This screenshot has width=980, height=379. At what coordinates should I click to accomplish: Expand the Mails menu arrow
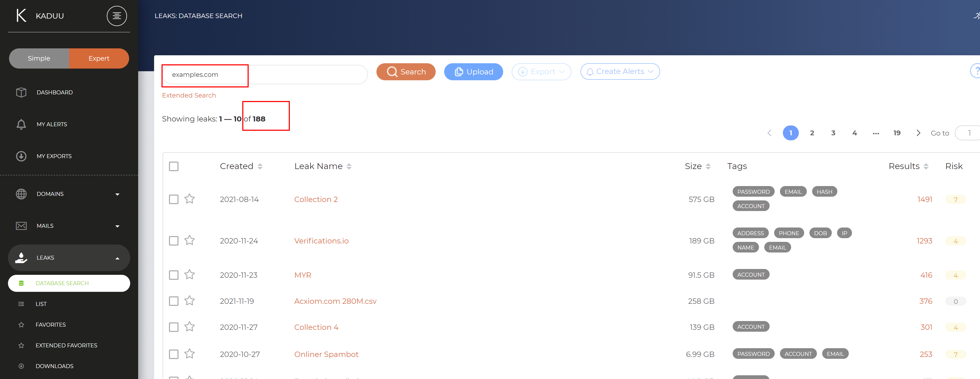(x=117, y=226)
